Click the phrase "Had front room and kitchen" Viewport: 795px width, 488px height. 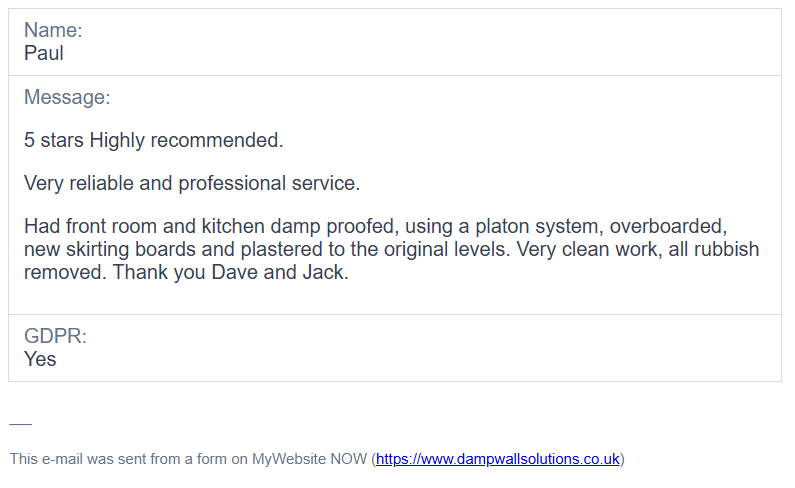(x=144, y=226)
